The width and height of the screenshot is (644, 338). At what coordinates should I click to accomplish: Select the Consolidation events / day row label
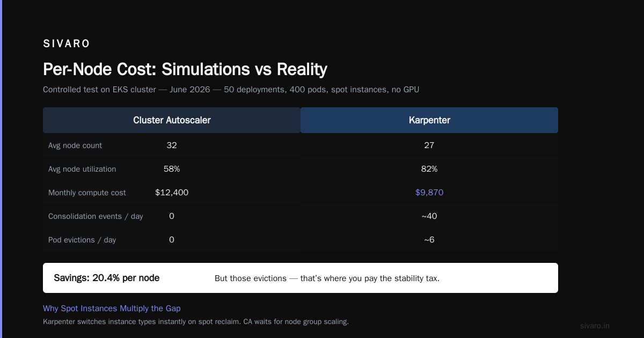point(96,216)
